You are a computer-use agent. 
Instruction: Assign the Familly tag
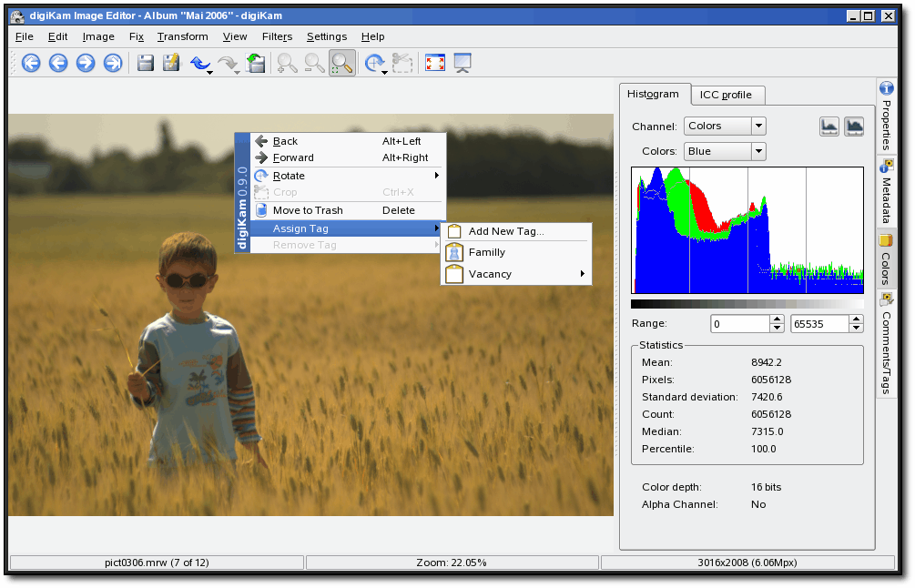[x=516, y=252]
